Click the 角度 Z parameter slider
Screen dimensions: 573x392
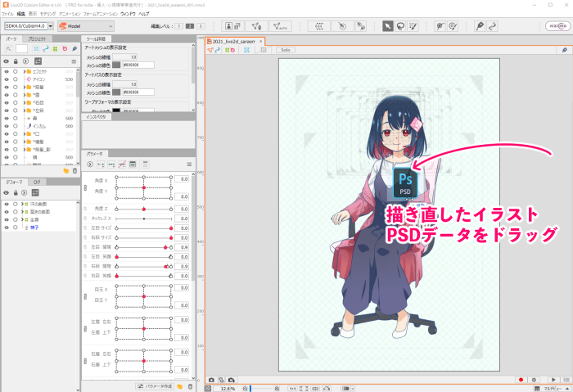click(143, 209)
